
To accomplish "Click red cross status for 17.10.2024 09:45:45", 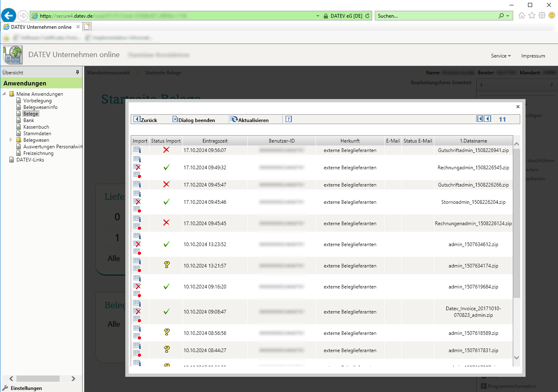I will click(166, 222).
